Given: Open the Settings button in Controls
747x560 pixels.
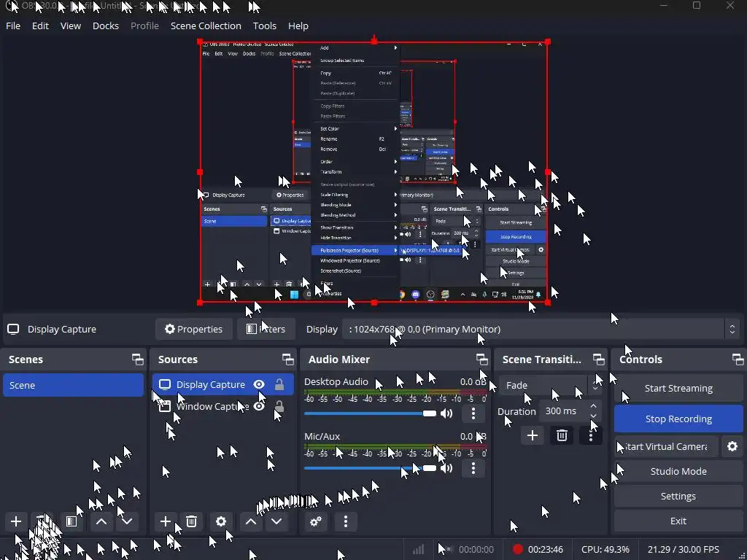Looking at the screenshot, I should (678, 496).
